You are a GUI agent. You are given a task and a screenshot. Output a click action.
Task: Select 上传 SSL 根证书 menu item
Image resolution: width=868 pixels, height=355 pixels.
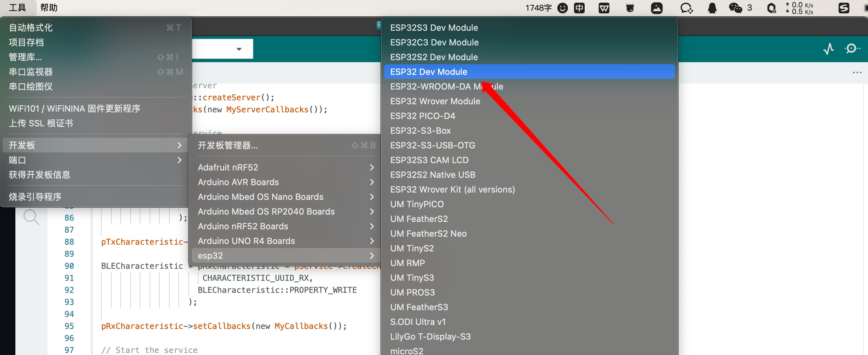(95, 123)
